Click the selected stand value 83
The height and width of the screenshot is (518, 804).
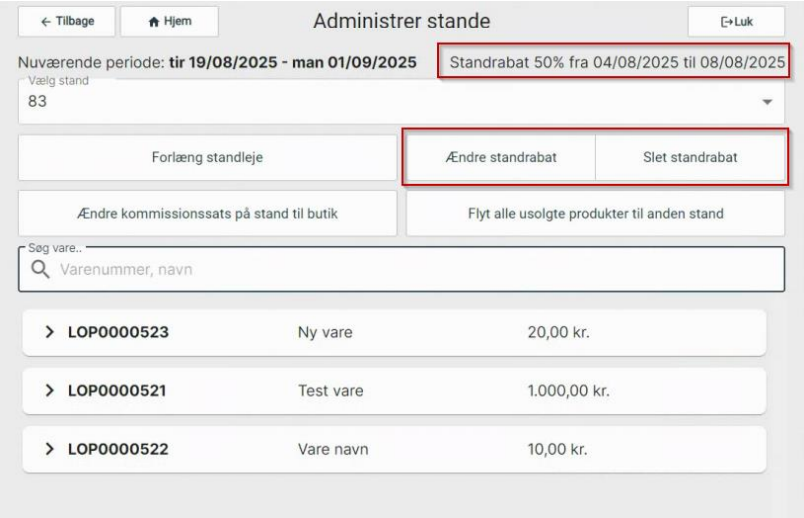click(x=37, y=102)
